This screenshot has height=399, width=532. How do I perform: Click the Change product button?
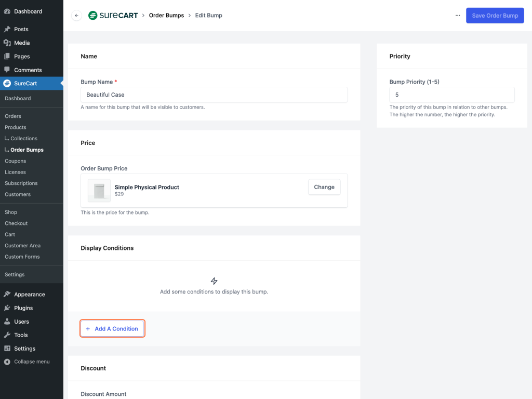pyautogui.click(x=324, y=187)
